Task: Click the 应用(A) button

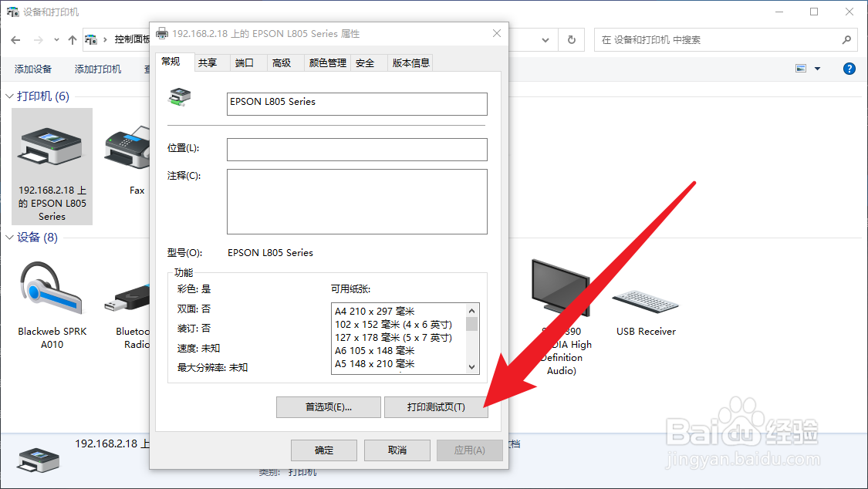Action: click(x=469, y=450)
